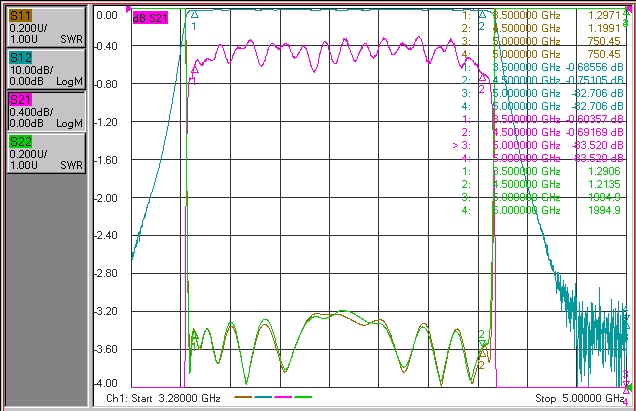Select active marker 3 readout at 5.000000 GHz
Viewport: 636px width, 411px height.
point(538,145)
